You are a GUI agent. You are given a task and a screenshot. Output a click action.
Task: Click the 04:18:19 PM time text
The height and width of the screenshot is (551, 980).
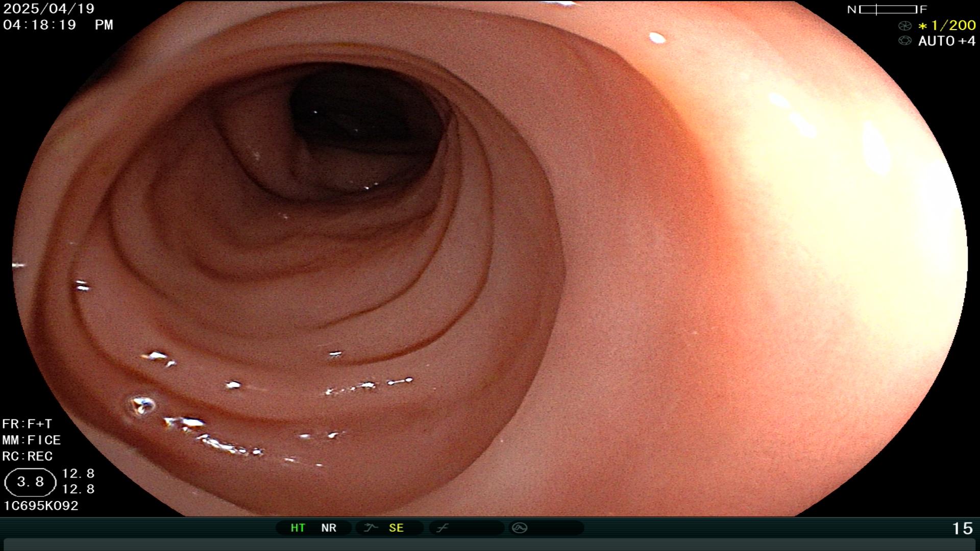click(58, 25)
